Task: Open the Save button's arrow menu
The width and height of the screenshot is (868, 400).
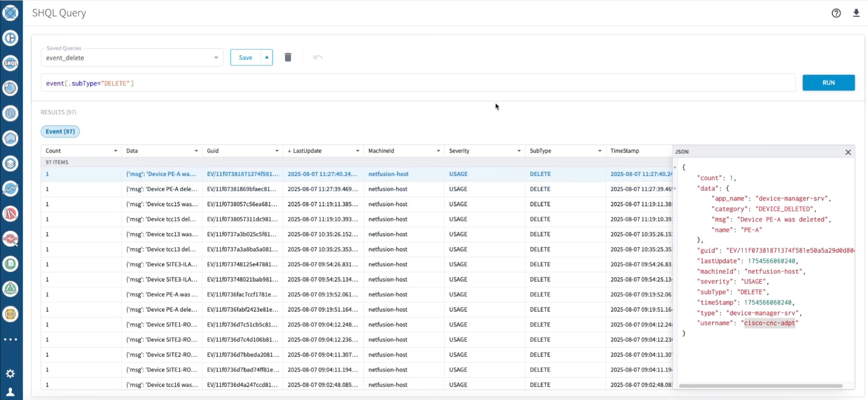Action: coord(267,57)
